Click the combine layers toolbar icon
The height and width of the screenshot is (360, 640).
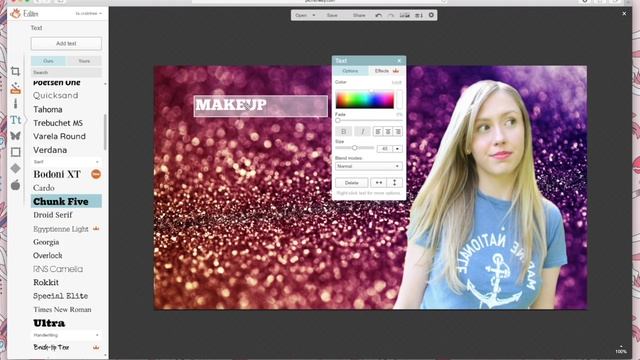[x=404, y=16]
